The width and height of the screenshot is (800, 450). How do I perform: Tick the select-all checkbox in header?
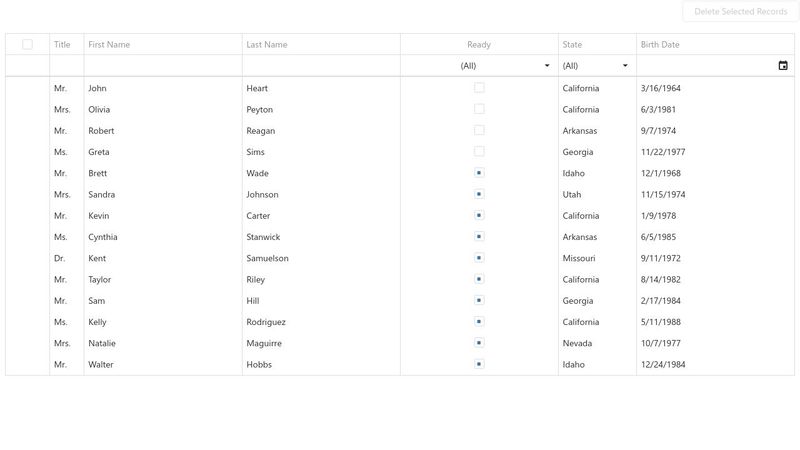click(28, 44)
